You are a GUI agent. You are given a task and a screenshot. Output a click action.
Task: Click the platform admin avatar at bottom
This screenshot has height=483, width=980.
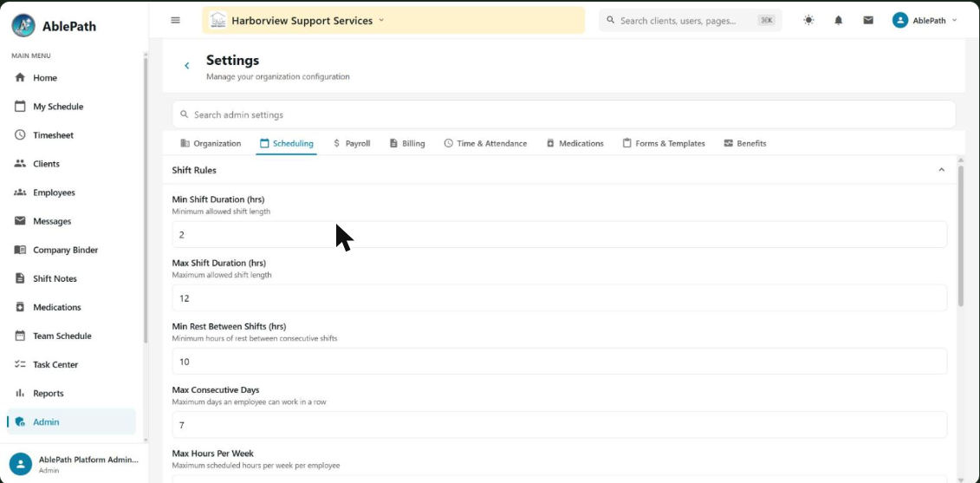(x=21, y=464)
